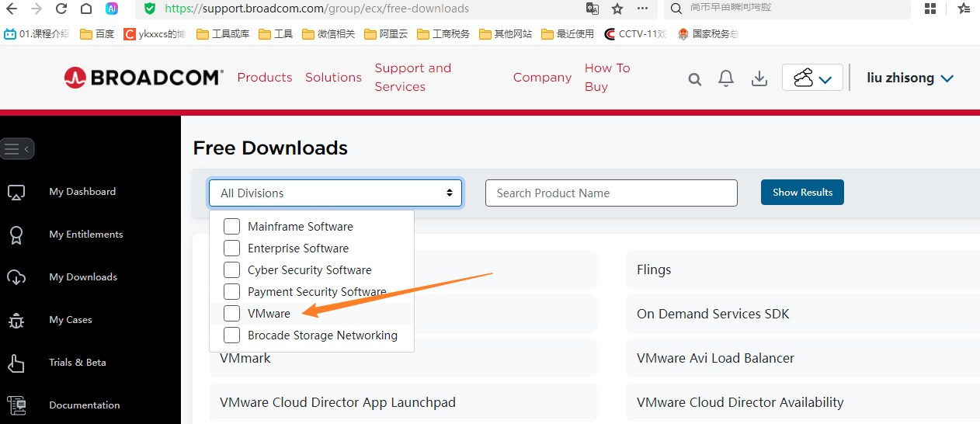
Task: Open the Trials & Beta sidebar item
Action: pos(78,363)
